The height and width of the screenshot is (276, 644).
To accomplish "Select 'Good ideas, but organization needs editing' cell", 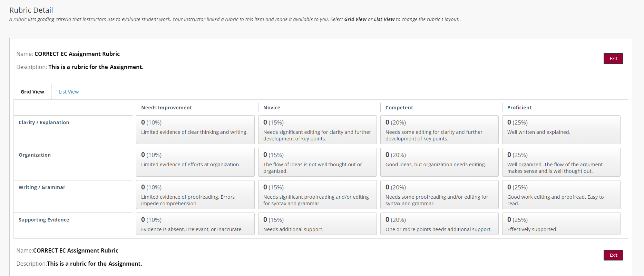I will tap(439, 162).
